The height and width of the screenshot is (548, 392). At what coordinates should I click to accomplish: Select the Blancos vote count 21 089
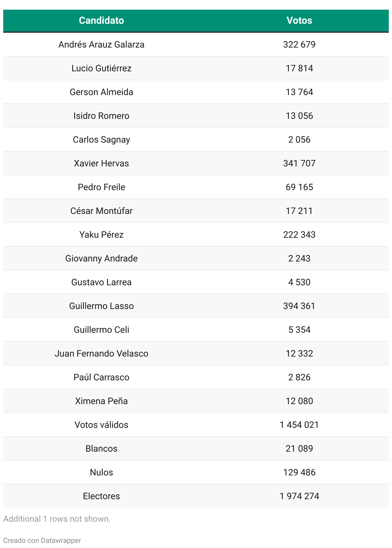(x=299, y=448)
